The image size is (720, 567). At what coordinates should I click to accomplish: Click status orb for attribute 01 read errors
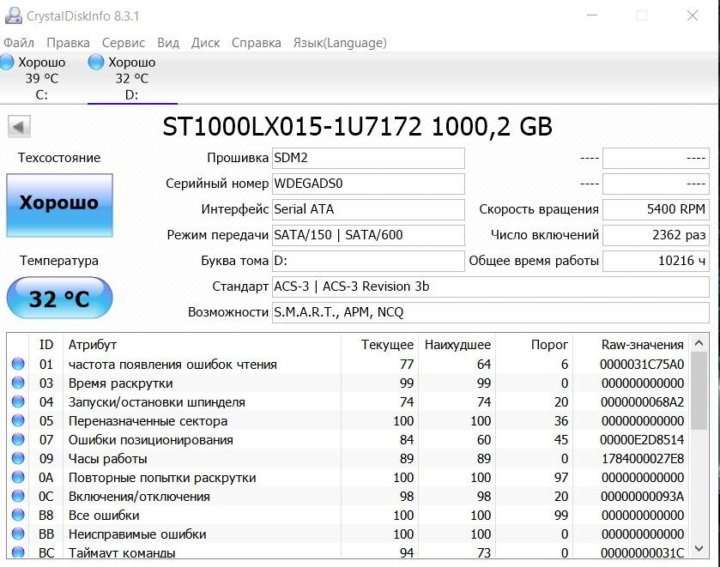[18, 365]
